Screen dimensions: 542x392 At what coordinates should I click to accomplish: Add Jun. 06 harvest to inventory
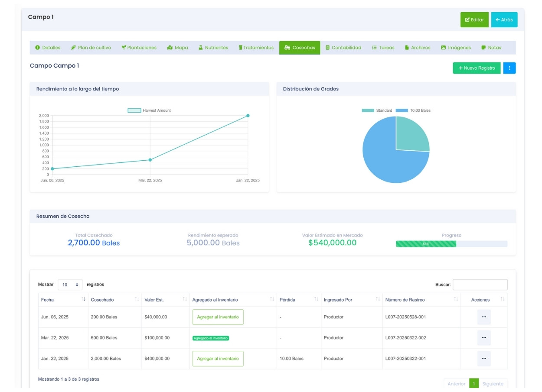click(x=218, y=317)
